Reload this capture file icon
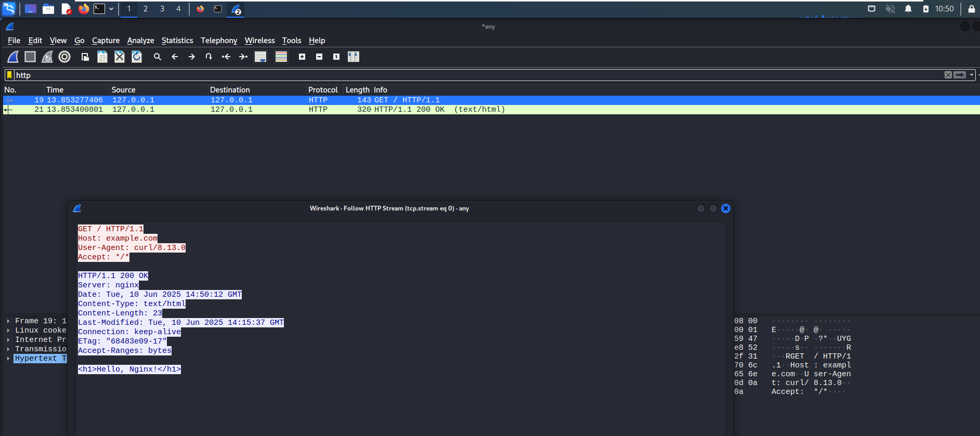This screenshot has height=436, width=980. (x=137, y=57)
